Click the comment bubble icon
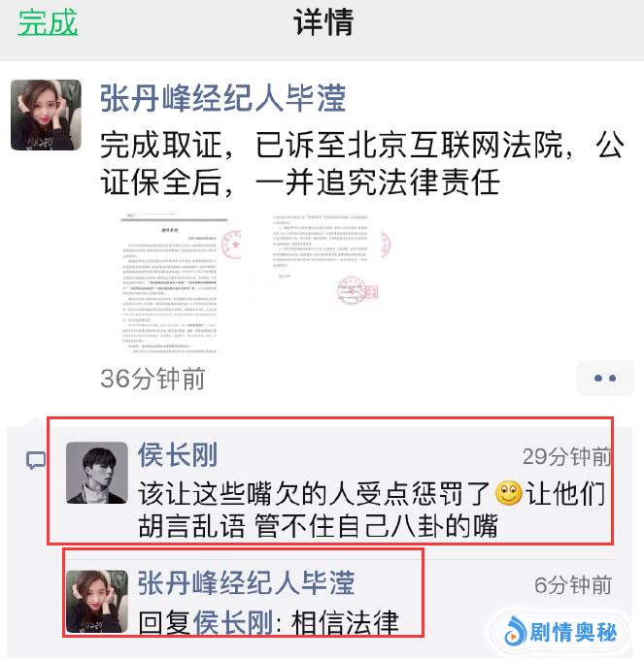The height and width of the screenshot is (661, 644). click(36, 460)
